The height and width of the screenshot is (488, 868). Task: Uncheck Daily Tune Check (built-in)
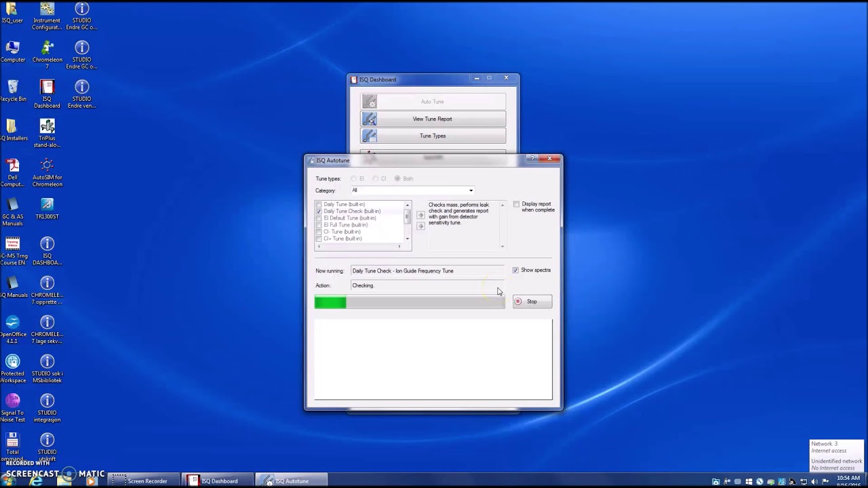coord(319,211)
